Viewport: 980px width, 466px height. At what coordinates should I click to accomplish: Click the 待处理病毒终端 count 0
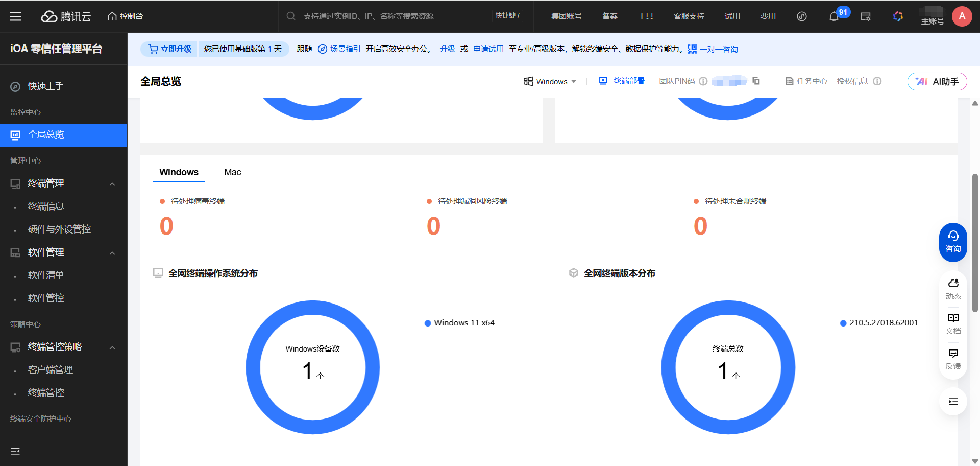click(166, 226)
